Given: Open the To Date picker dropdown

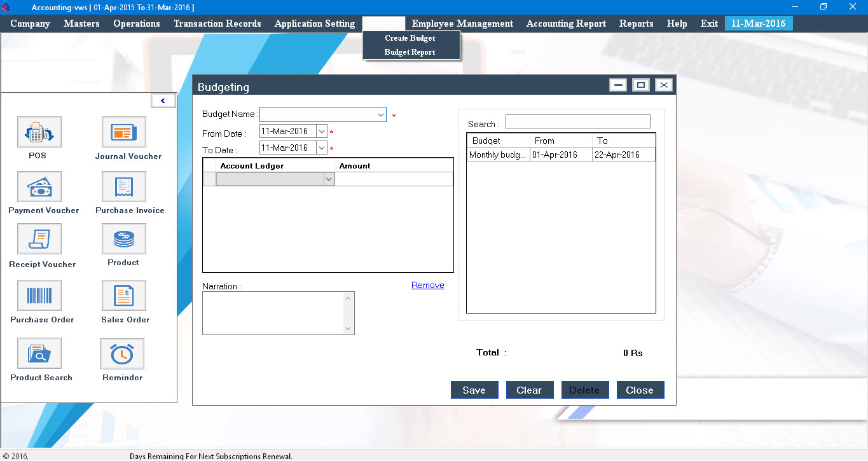Looking at the screenshot, I should point(322,148).
